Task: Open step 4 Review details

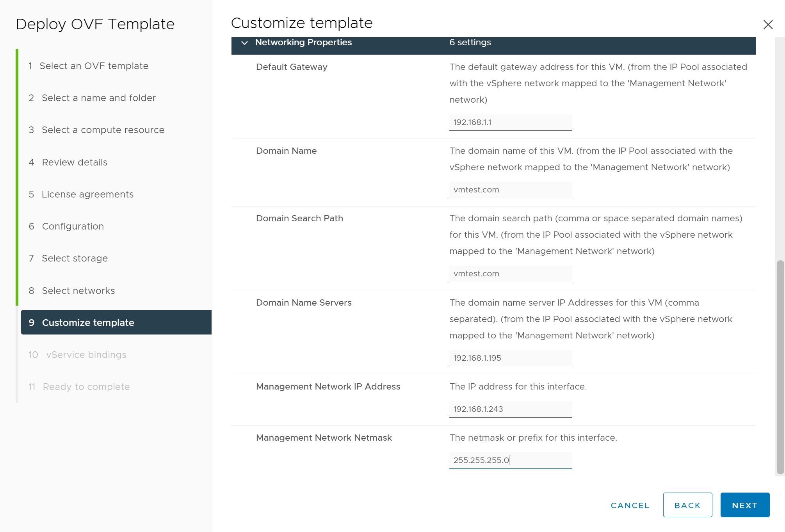Action: (x=74, y=162)
